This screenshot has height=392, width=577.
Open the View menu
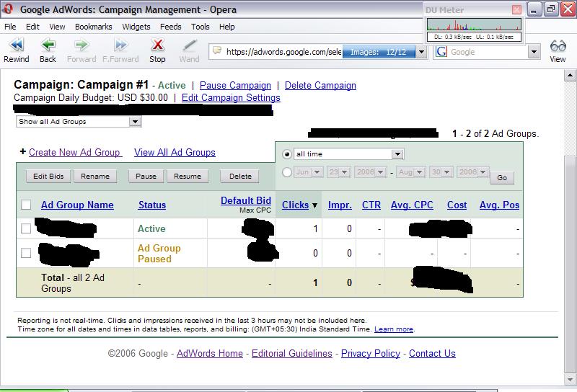pyautogui.click(x=57, y=27)
